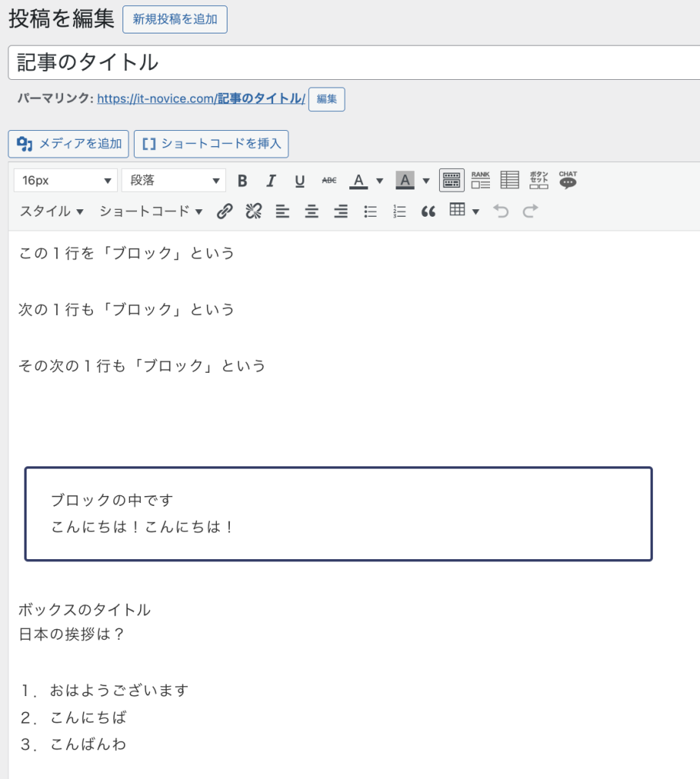The width and height of the screenshot is (700, 779).
Task: Open the CHAT speech bubble tool
Action: pyautogui.click(x=567, y=180)
